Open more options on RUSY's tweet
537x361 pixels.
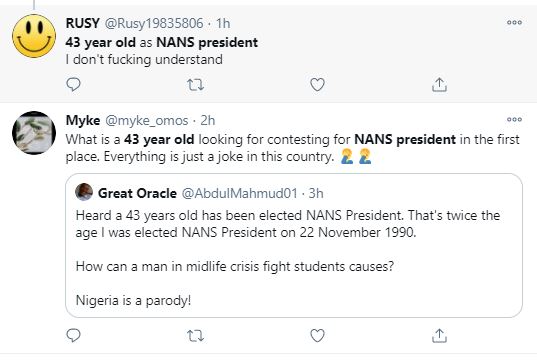pyautogui.click(x=514, y=23)
